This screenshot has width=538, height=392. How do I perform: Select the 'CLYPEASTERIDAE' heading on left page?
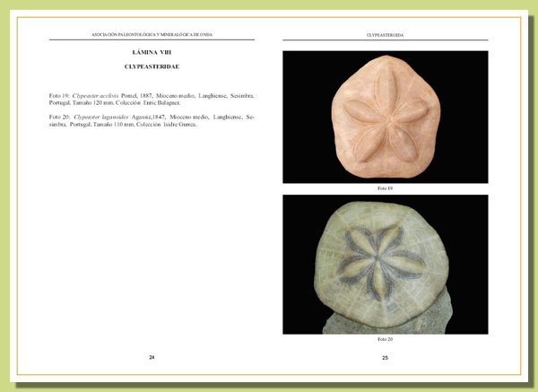(152, 67)
